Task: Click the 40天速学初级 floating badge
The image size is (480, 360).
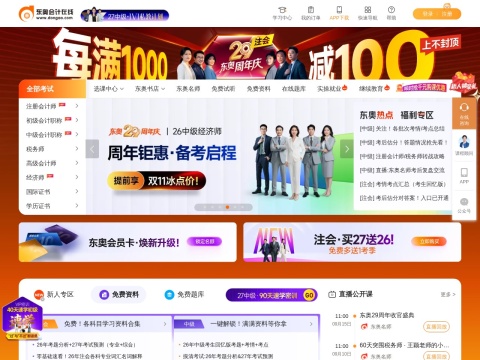Action: pos(22,318)
